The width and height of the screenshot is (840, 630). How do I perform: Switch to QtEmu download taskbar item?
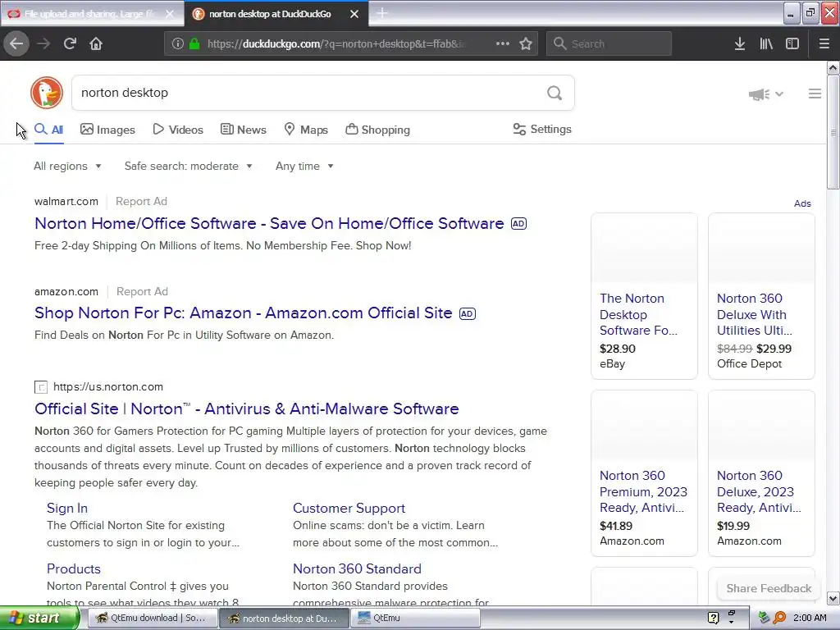(x=152, y=618)
